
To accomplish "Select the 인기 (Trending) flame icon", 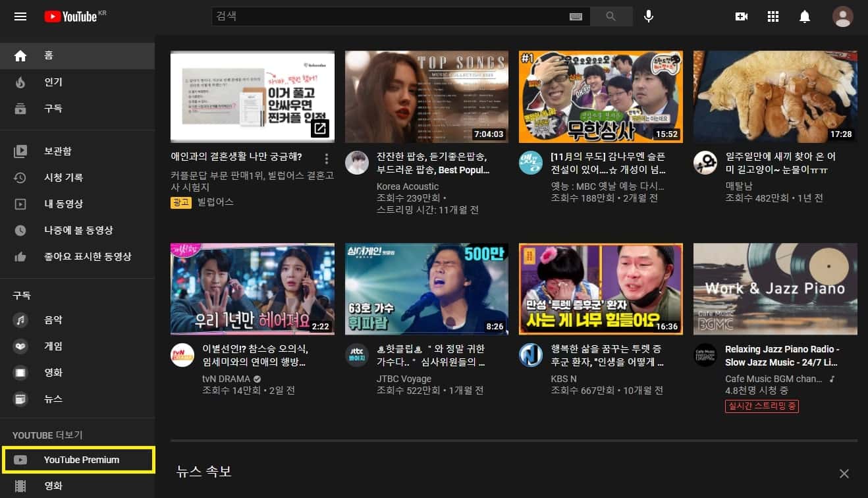I will pyautogui.click(x=20, y=82).
